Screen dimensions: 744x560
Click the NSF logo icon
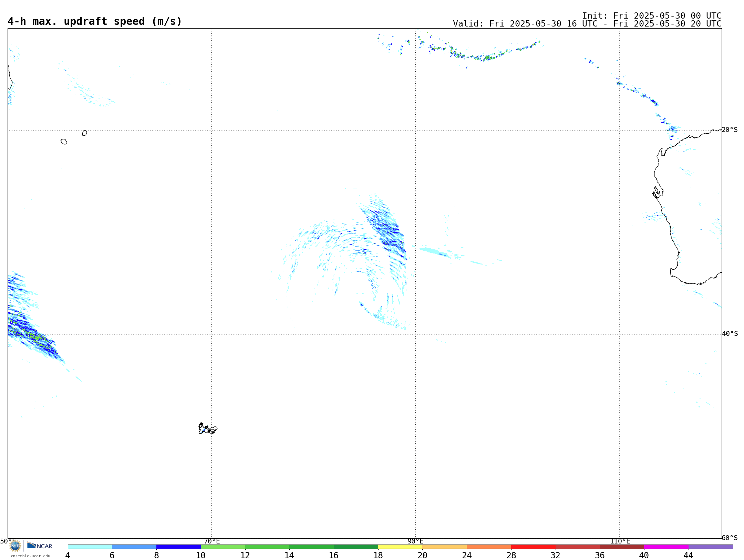click(x=15, y=546)
